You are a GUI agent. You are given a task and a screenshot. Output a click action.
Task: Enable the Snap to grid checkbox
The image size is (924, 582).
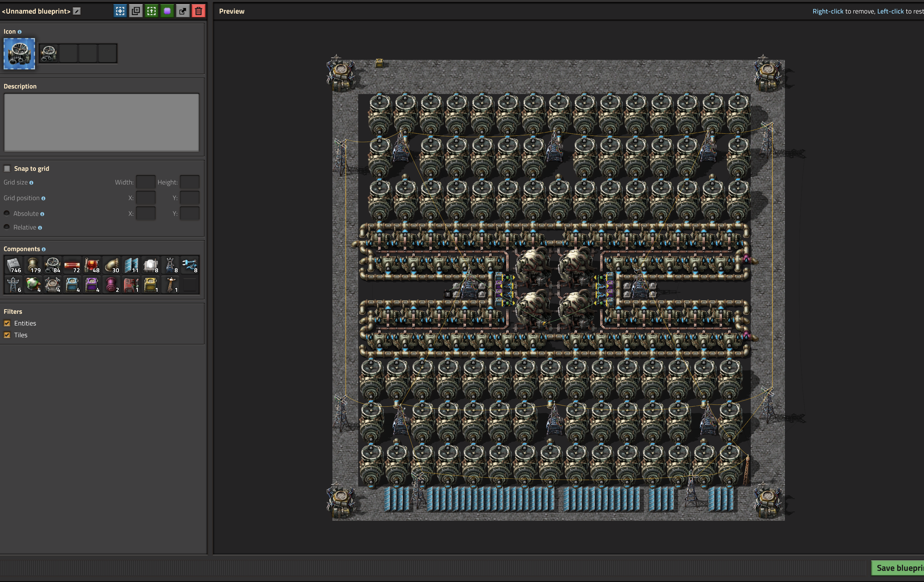7,168
